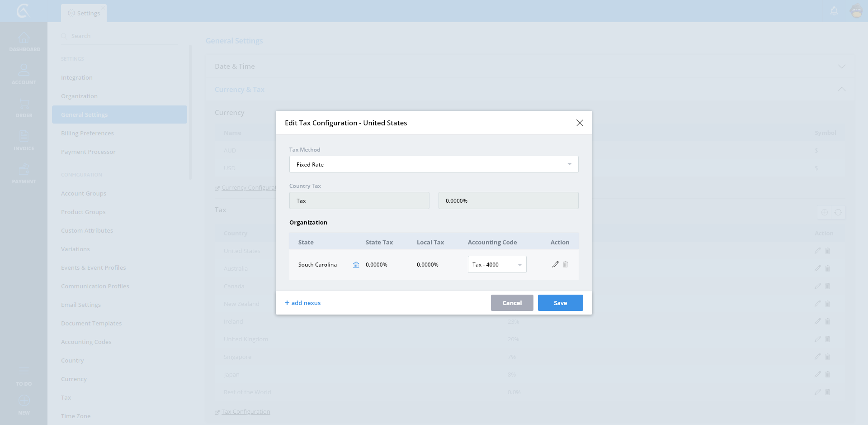Click the Country Tax rate field
The height and width of the screenshot is (425, 868).
(x=508, y=201)
